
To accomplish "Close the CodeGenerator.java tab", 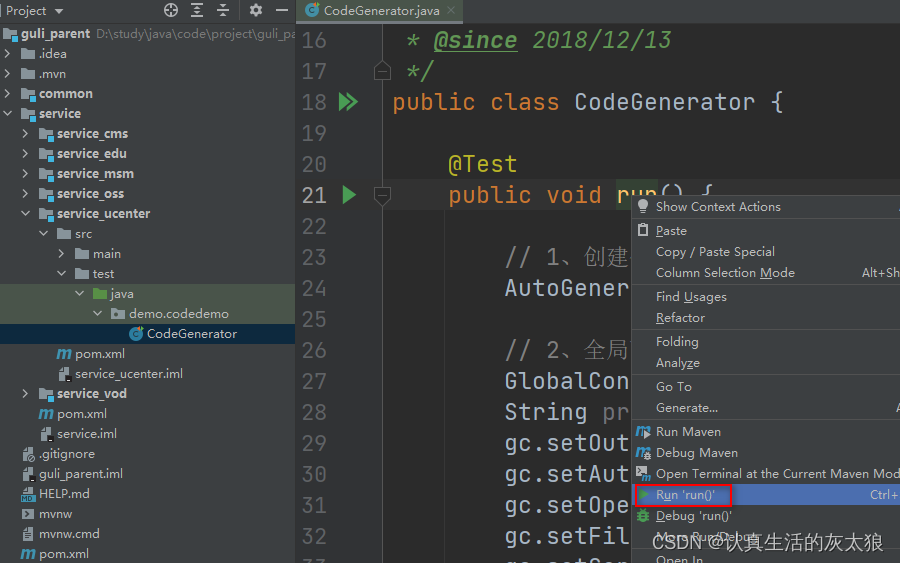I will click(451, 10).
